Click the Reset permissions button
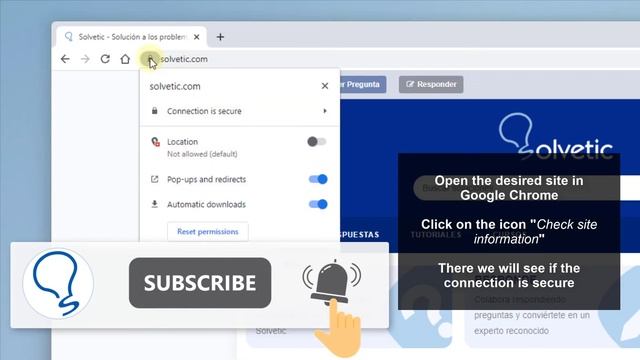The width and height of the screenshot is (640, 360). click(x=208, y=231)
